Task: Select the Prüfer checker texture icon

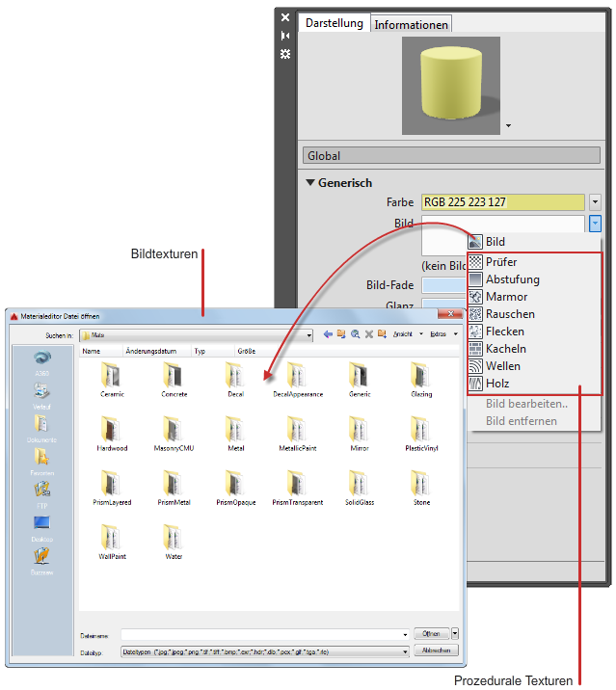Action: pyautogui.click(x=475, y=262)
